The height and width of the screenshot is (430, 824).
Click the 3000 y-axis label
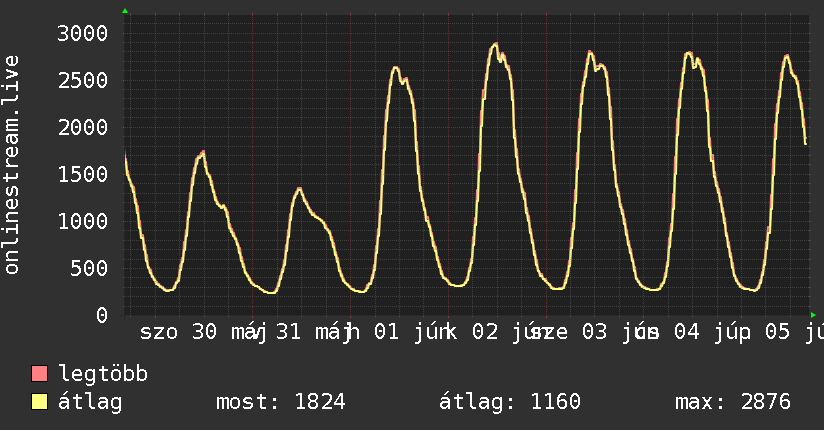83,34
